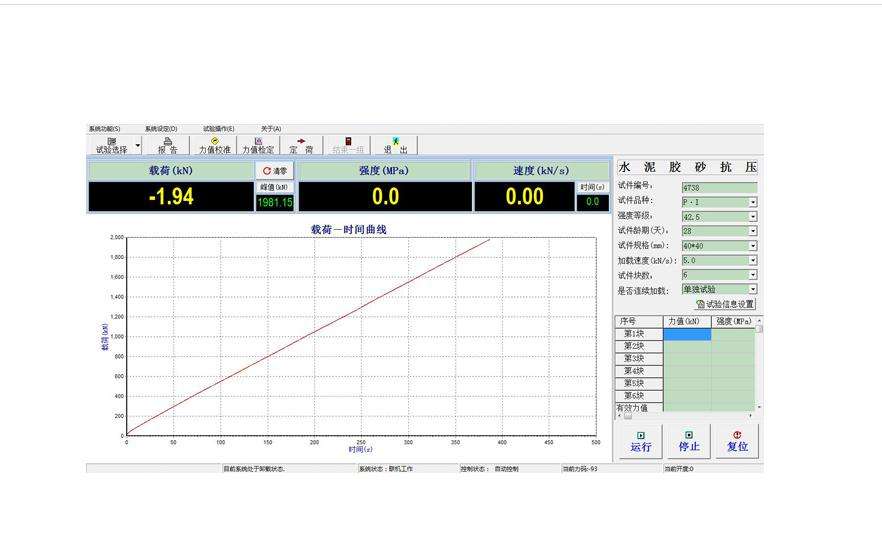This screenshot has width=882, height=560.
Task: Click the 载荷-时间曲线 chart title
Action: pos(349,229)
